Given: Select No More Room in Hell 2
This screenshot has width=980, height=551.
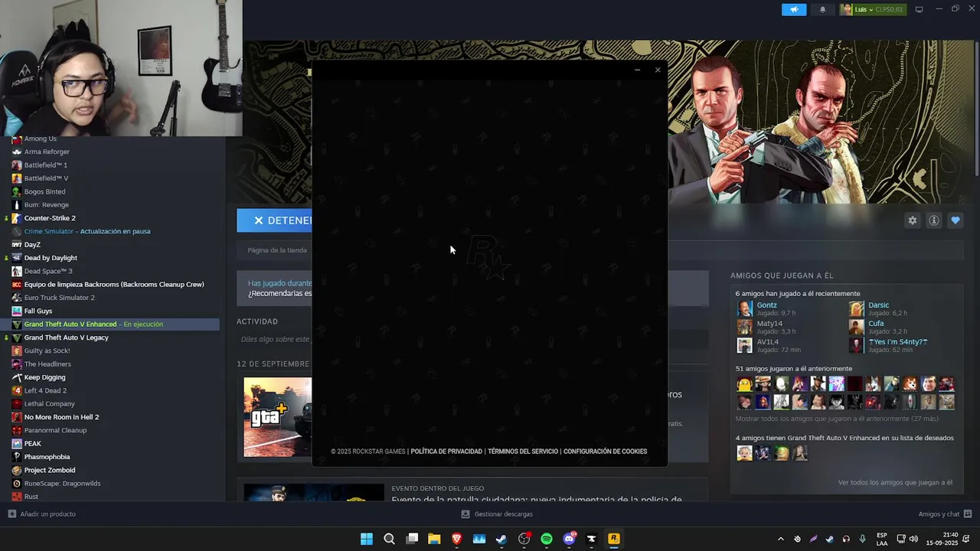Looking at the screenshot, I should click(x=61, y=417).
